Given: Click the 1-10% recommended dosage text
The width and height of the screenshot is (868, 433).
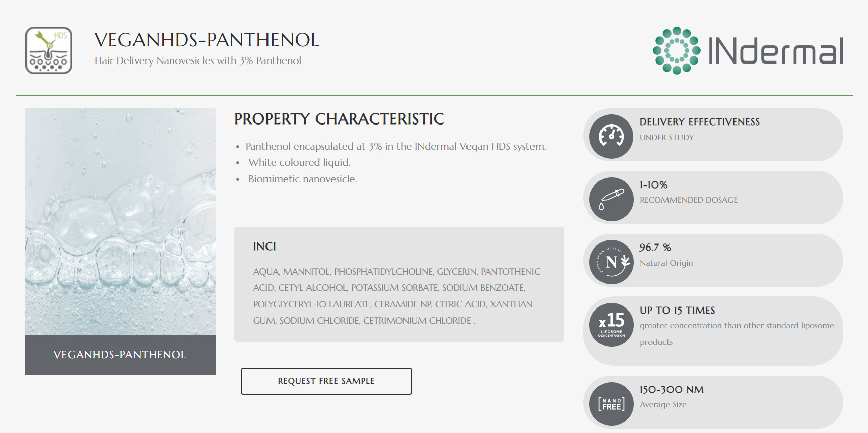Looking at the screenshot, I should pyautogui.click(x=653, y=185).
